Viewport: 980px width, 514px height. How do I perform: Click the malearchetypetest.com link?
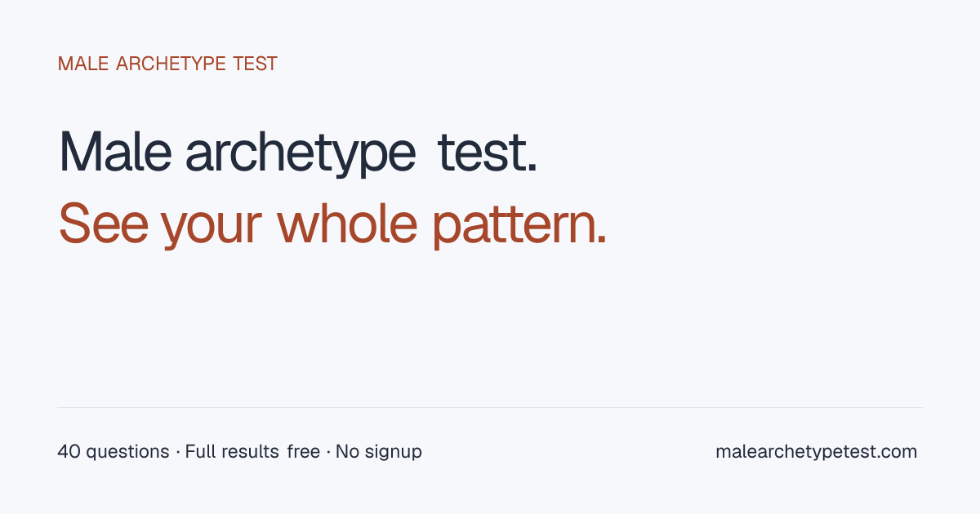pos(816,451)
